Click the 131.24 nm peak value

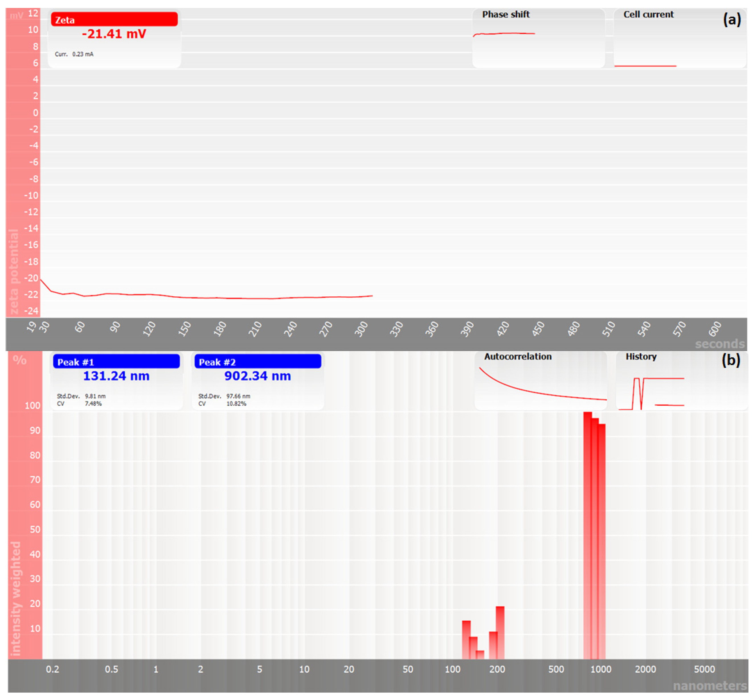tap(116, 376)
